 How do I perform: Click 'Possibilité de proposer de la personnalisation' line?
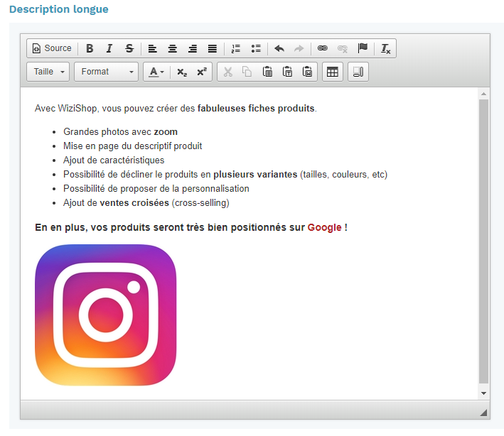point(156,188)
